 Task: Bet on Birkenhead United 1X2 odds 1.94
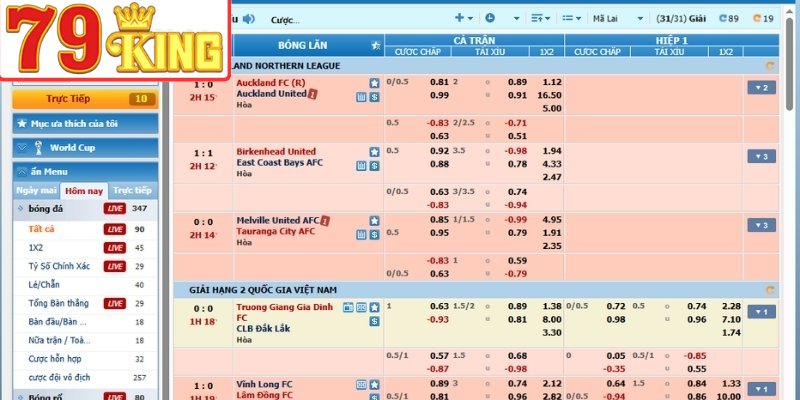coord(553,151)
